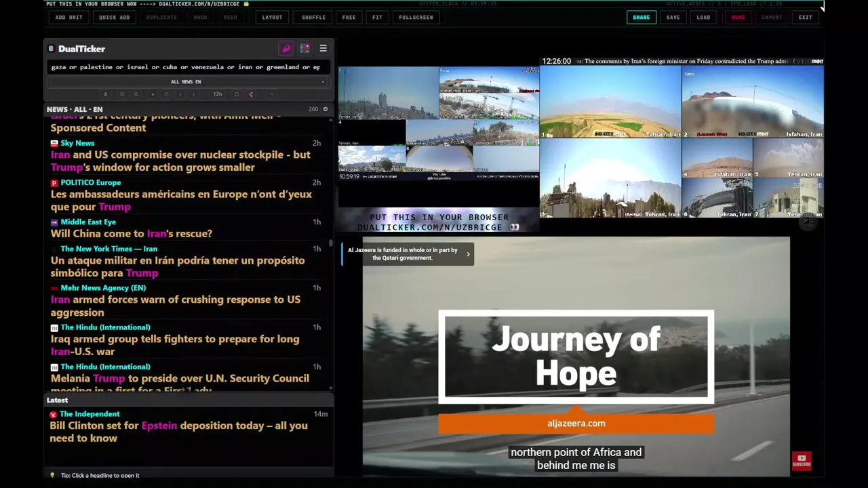Click the ticker play button
Image resolution: width=868 pixels, height=488 pixels.
point(153,94)
